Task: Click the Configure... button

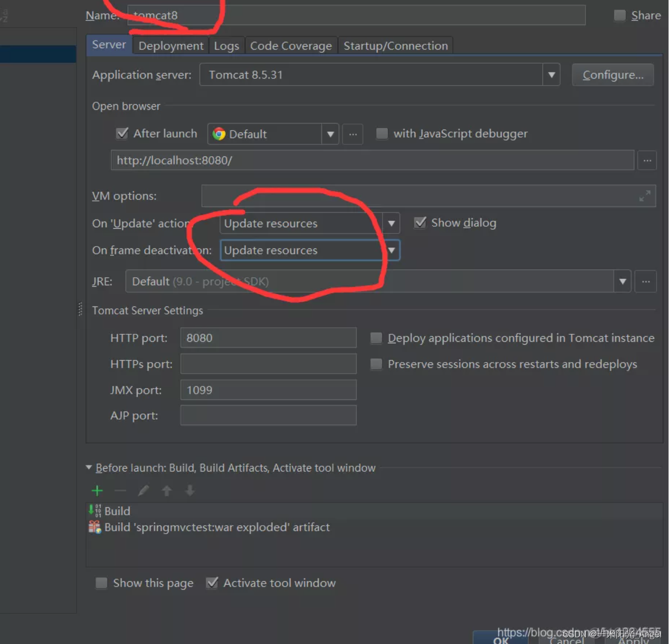Action: click(x=613, y=75)
